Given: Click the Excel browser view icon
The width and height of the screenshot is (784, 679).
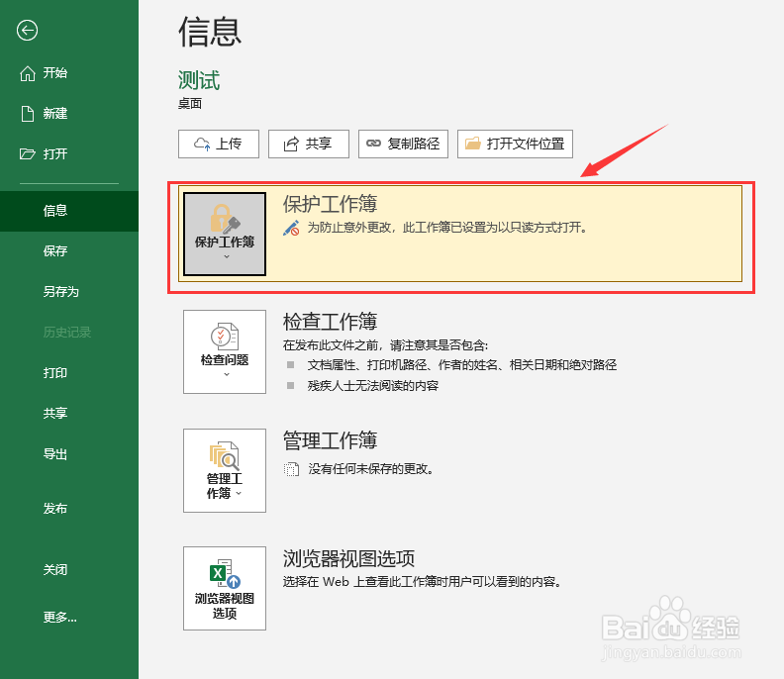Looking at the screenshot, I should [x=225, y=574].
